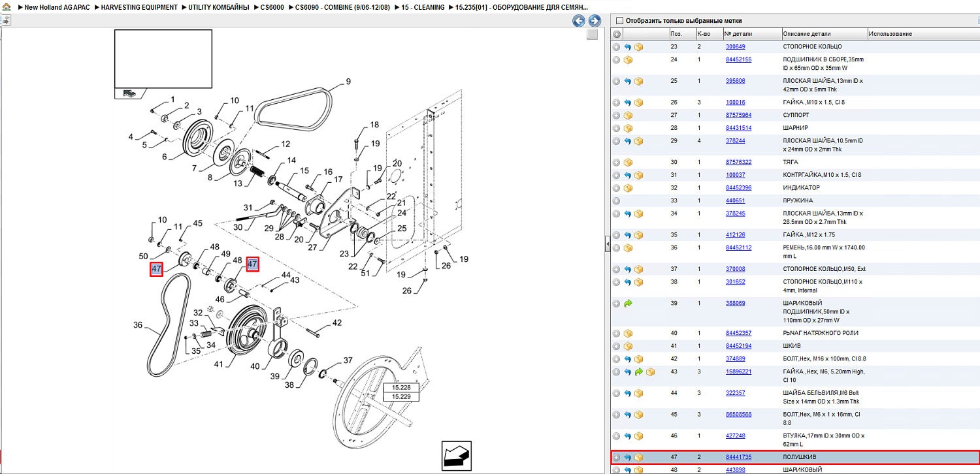Select callout 9 on the diagram
980x474 pixels.
348,82
